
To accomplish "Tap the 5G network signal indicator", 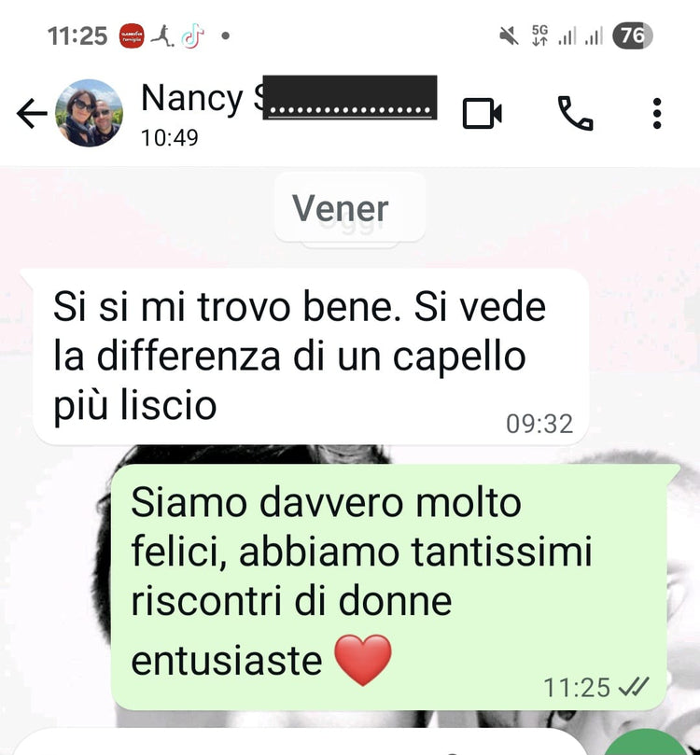I will [539, 35].
